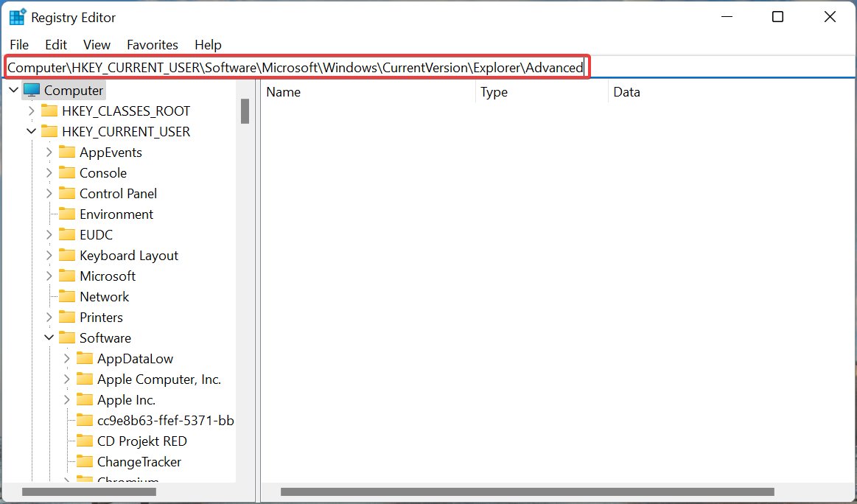
Task: Select the Control Panel key label
Action: (118, 194)
